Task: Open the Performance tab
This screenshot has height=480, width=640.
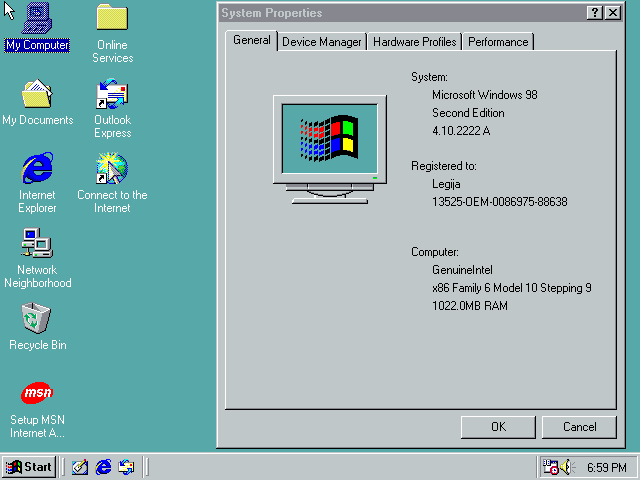Action: (x=498, y=42)
